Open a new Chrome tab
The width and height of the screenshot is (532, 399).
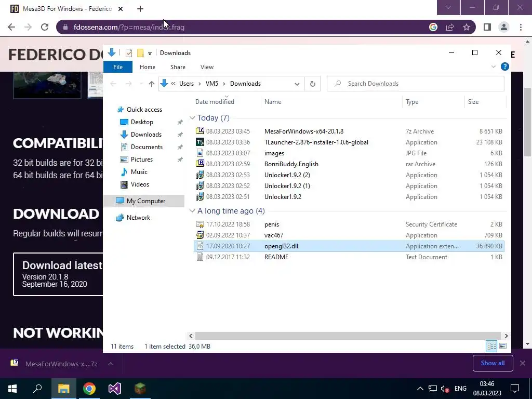[x=140, y=9]
